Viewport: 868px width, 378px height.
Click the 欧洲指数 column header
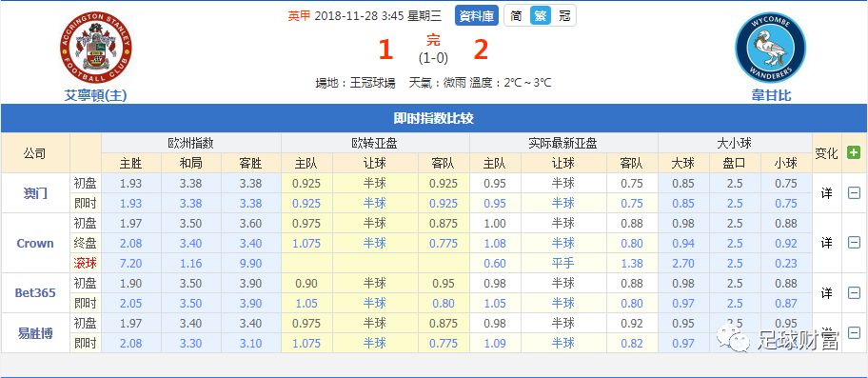pyautogui.click(x=191, y=144)
